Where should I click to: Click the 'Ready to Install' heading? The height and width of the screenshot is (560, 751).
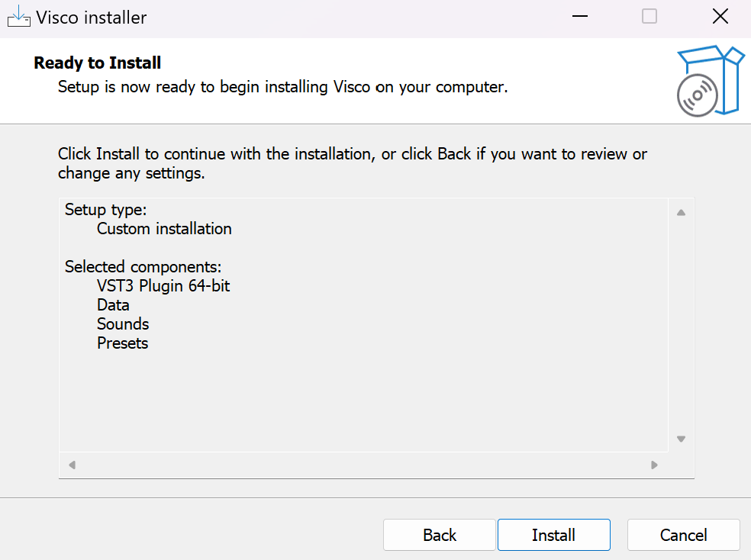97,63
